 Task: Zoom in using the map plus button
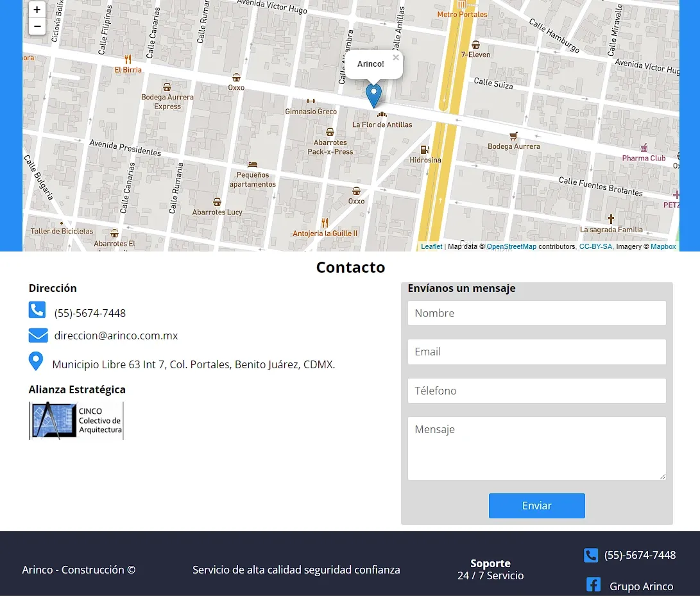click(37, 10)
